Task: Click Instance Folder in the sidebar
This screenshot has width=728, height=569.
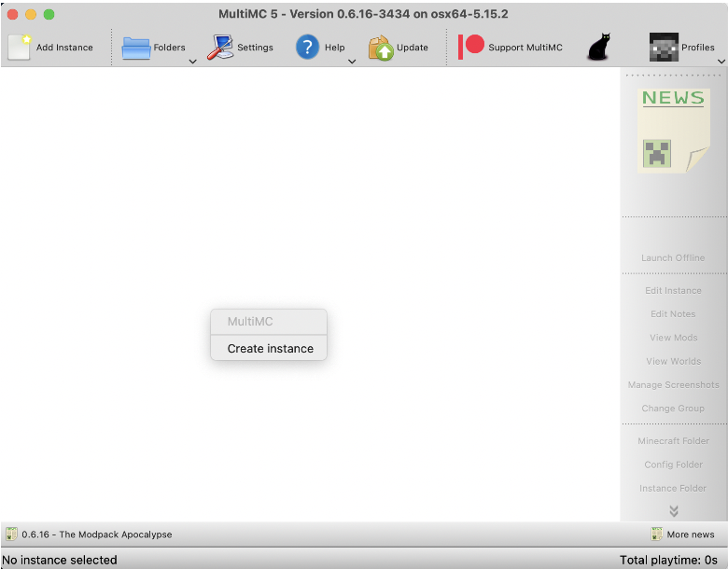Action: pos(673,488)
